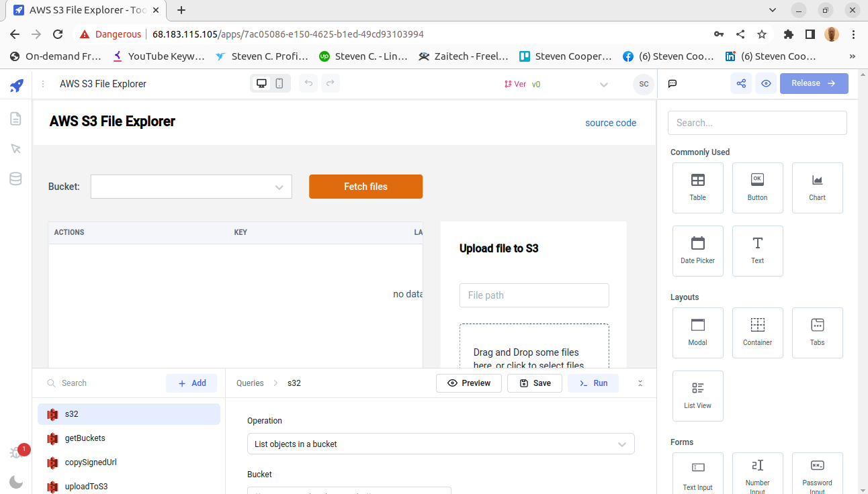Image resolution: width=868 pixels, height=494 pixels.
Task: Open Chrome tab search dropdown arrow
Action: pyautogui.click(x=773, y=10)
